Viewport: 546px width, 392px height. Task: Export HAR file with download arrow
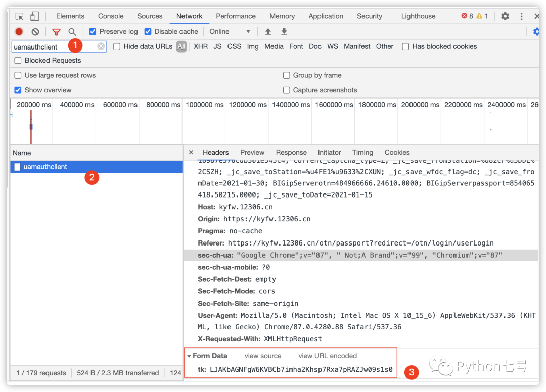[x=284, y=32]
